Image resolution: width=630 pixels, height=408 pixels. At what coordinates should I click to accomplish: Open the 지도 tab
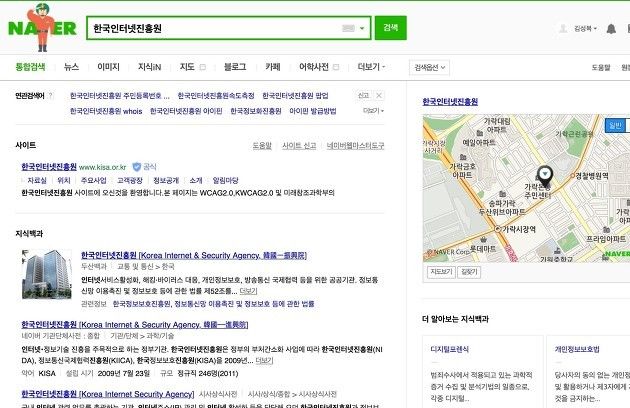[x=187, y=67]
